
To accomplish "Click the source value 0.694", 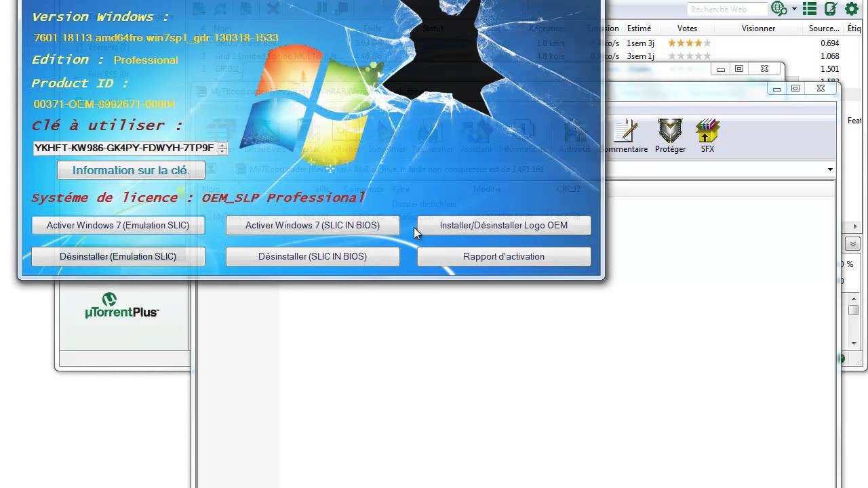I will coord(830,43).
